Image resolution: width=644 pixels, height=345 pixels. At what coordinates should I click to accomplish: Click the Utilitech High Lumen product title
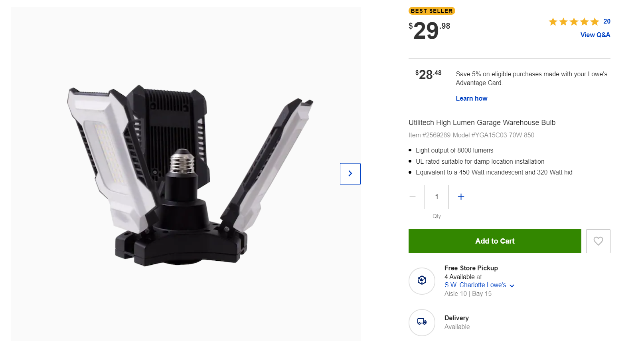tap(482, 123)
